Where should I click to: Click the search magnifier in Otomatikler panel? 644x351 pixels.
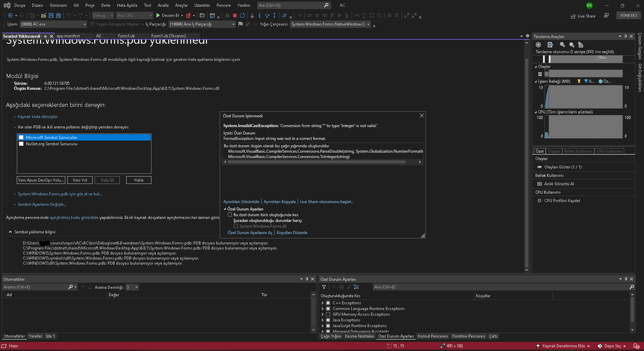[x=71, y=287]
